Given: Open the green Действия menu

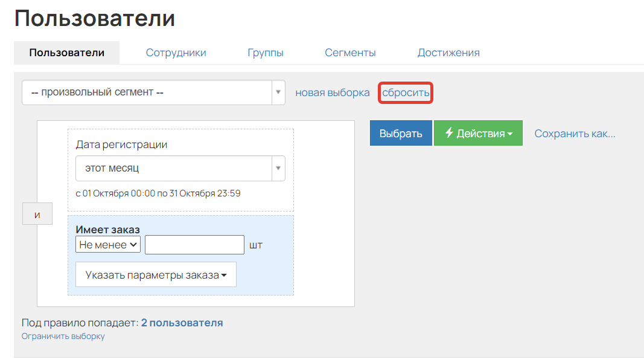Looking at the screenshot, I should click(x=478, y=133).
